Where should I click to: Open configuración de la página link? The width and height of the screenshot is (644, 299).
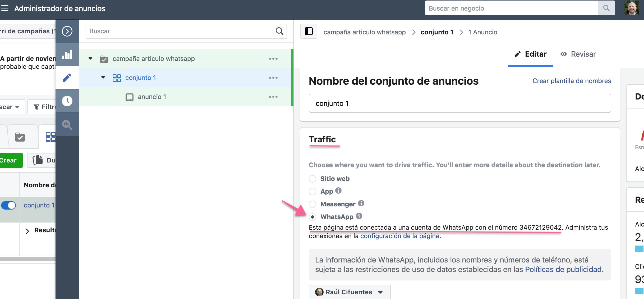(400, 236)
